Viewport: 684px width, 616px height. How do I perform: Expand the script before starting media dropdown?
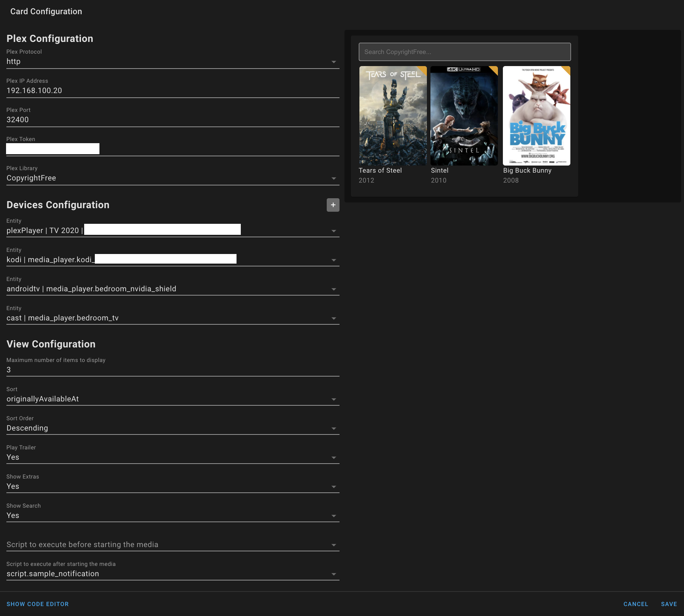(x=173, y=545)
